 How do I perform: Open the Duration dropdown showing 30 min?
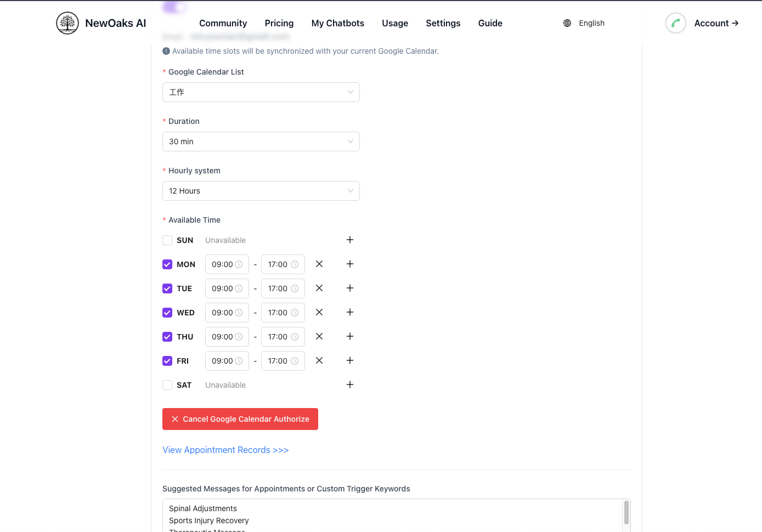coord(261,141)
